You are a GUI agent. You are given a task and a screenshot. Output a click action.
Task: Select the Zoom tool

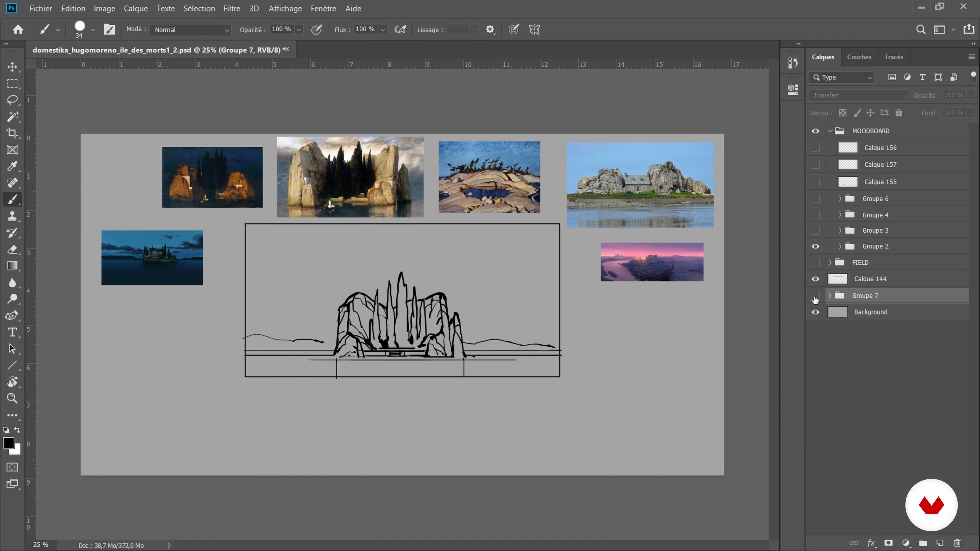(12, 398)
